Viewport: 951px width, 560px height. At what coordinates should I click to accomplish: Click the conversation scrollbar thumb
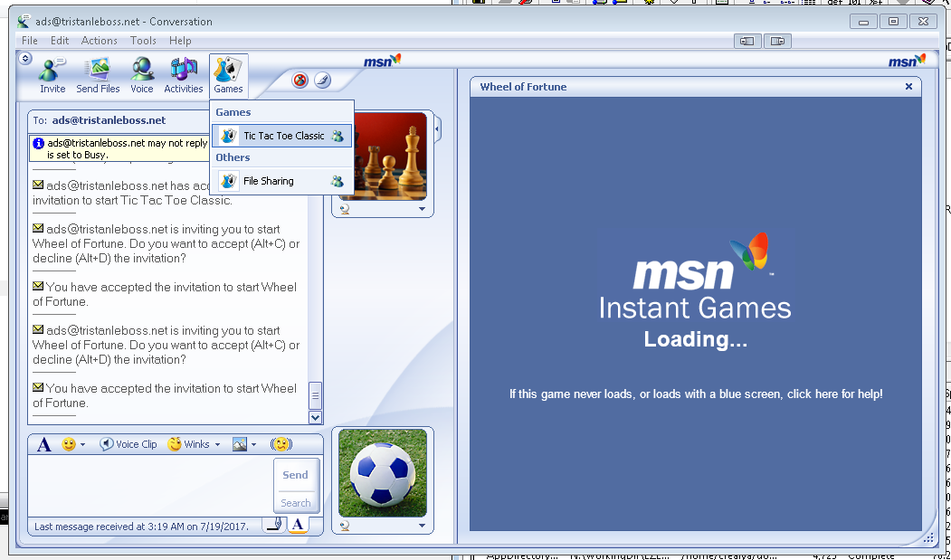(315, 395)
